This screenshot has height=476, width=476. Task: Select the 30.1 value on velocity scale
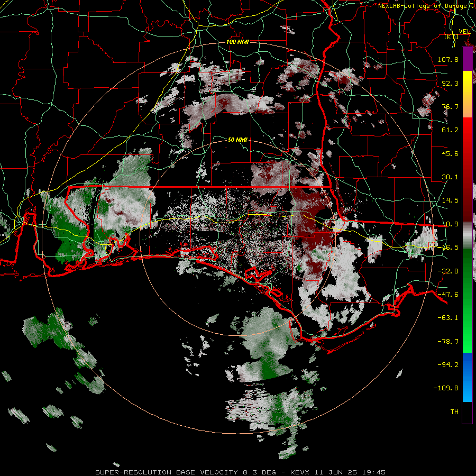click(450, 177)
